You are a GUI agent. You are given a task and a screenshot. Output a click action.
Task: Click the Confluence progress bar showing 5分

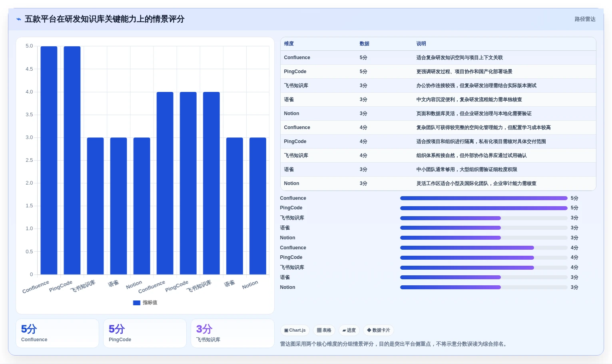click(484, 198)
